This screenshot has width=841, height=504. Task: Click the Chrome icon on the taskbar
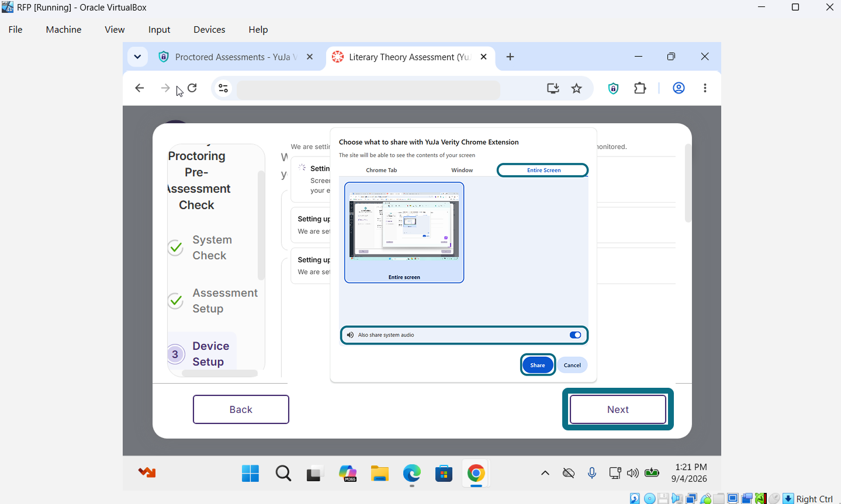pyautogui.click(x=476, y=473)
